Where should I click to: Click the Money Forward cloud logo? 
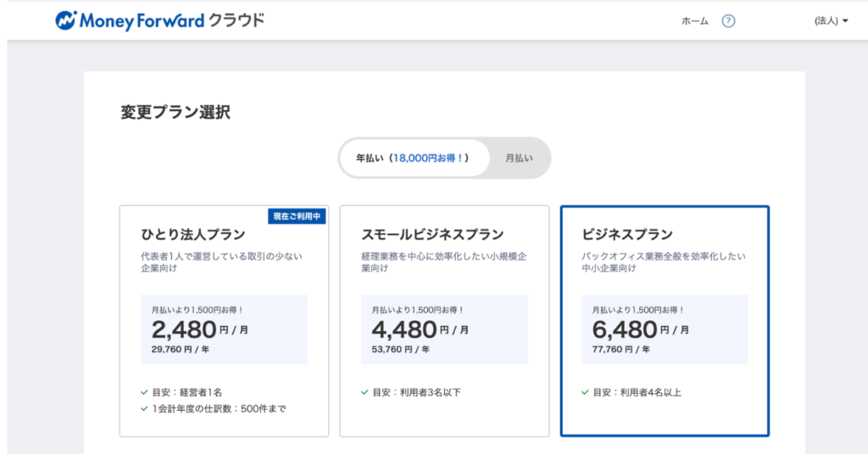(159, 21)
